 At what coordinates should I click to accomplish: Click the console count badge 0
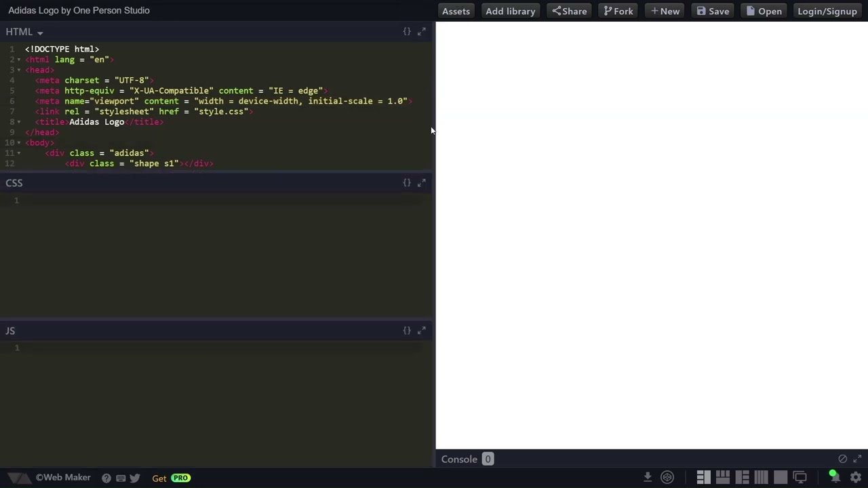[x=487, y=459]
